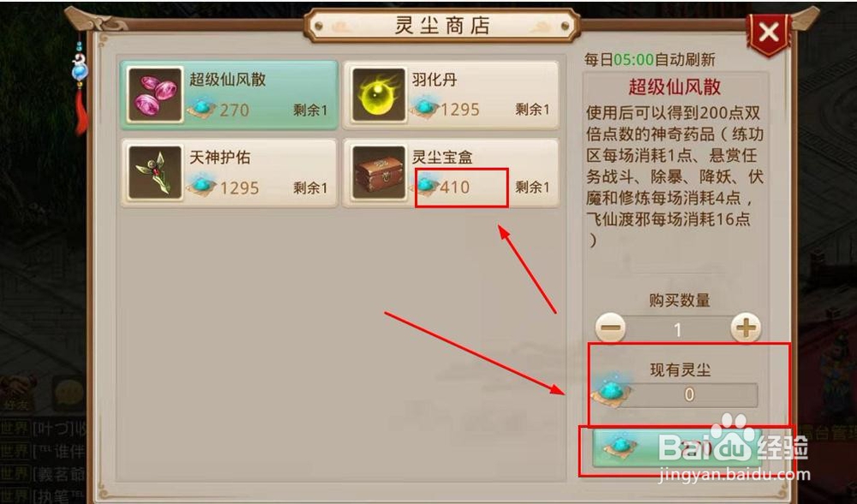Choose the 天神护佑 item name
This screenshot has width=857, height=504.
(219, 158)
